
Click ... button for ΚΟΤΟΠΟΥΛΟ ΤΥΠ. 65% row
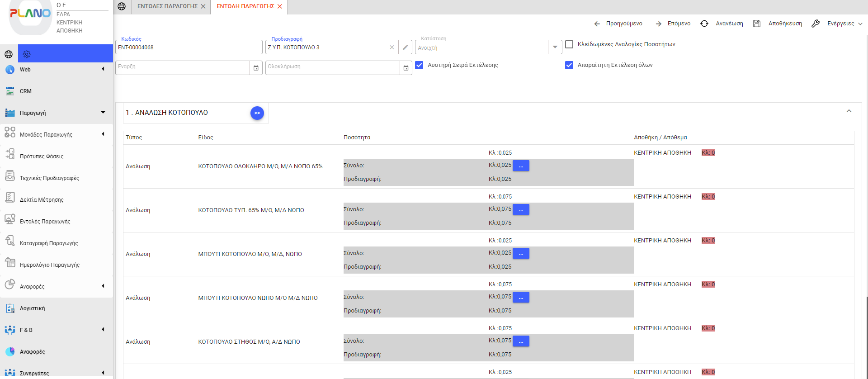click(521, 210)
